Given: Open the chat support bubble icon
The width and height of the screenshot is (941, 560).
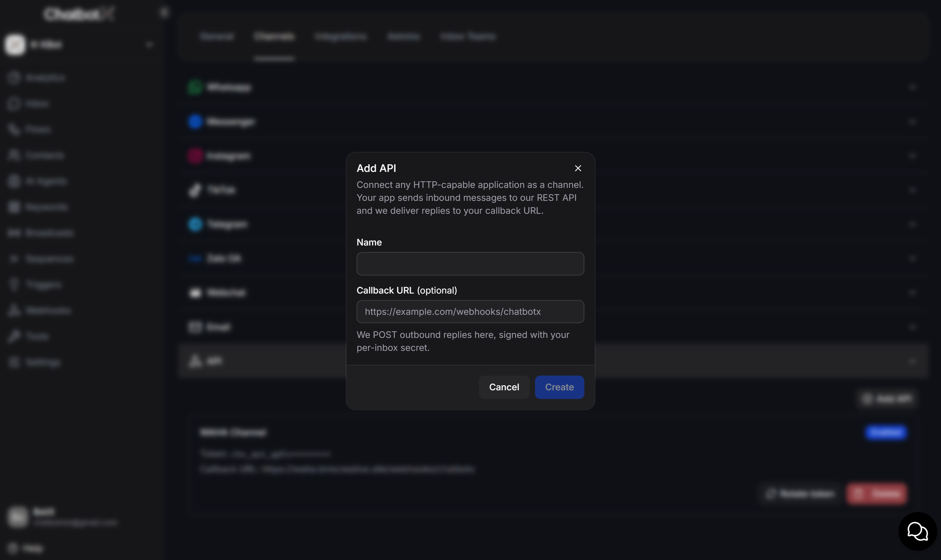Looking at the screenshot, I should [918, 531].
